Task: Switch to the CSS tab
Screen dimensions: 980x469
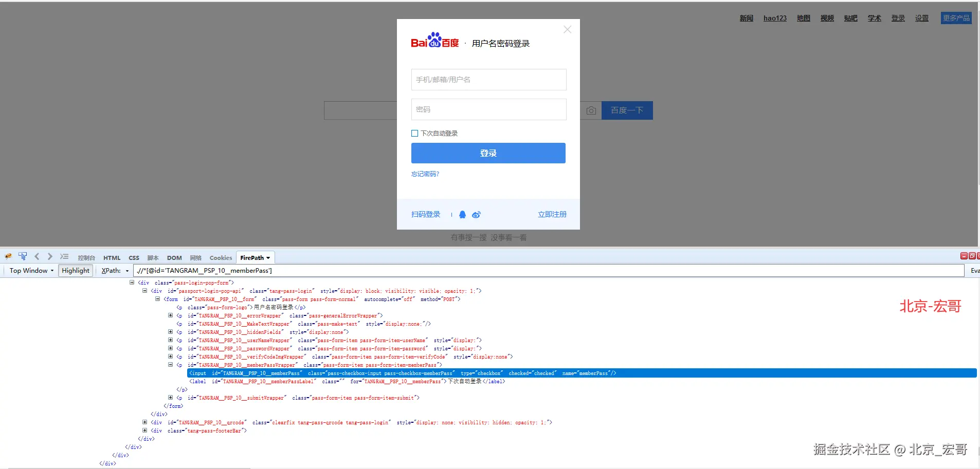Action: point(134,258)
